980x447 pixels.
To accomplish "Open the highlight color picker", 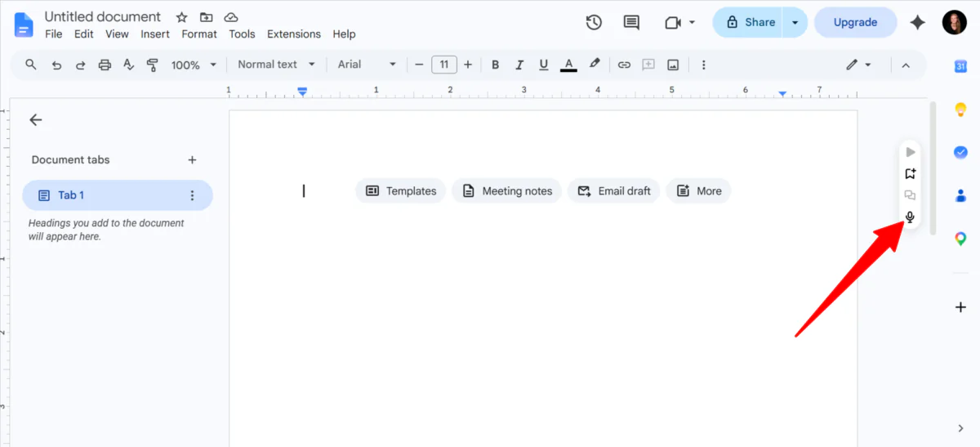I will (595, 64).
